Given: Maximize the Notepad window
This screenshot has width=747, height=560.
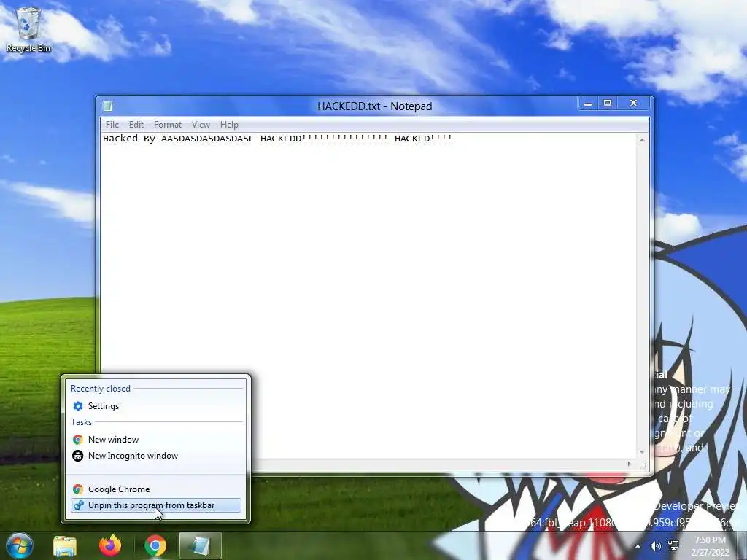Looking at the screenshot, I should coord(608,104).
